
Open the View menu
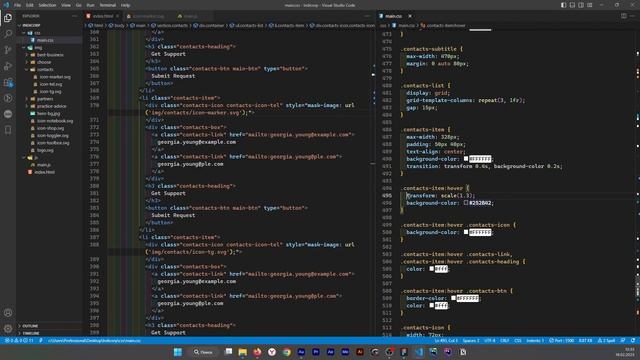(66, 5)
